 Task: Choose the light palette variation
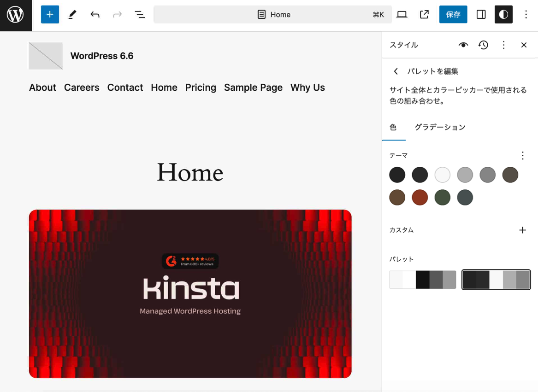pyautogui.click(x=423, y=280)
